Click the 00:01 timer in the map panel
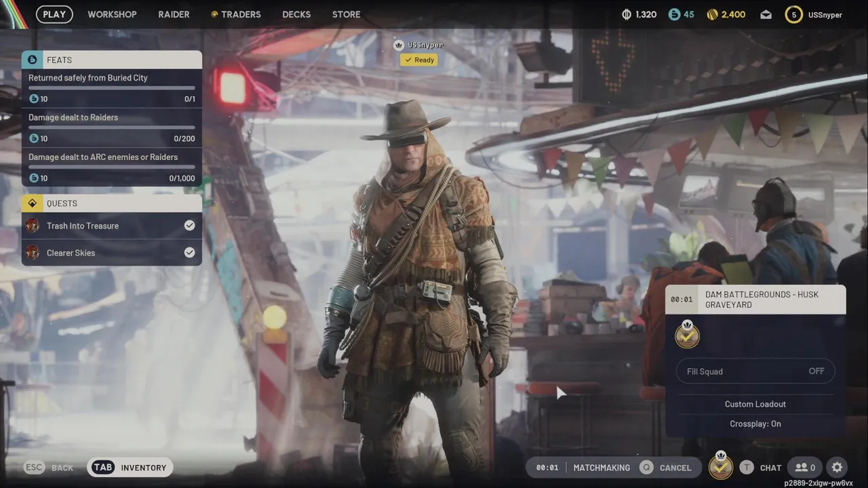868x488 pixels. [682, 300]
